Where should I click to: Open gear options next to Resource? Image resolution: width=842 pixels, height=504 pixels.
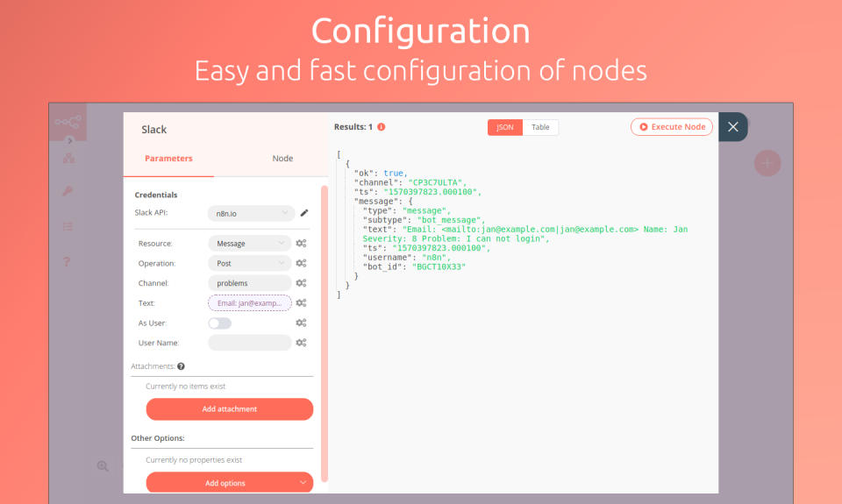coord(301,243)
